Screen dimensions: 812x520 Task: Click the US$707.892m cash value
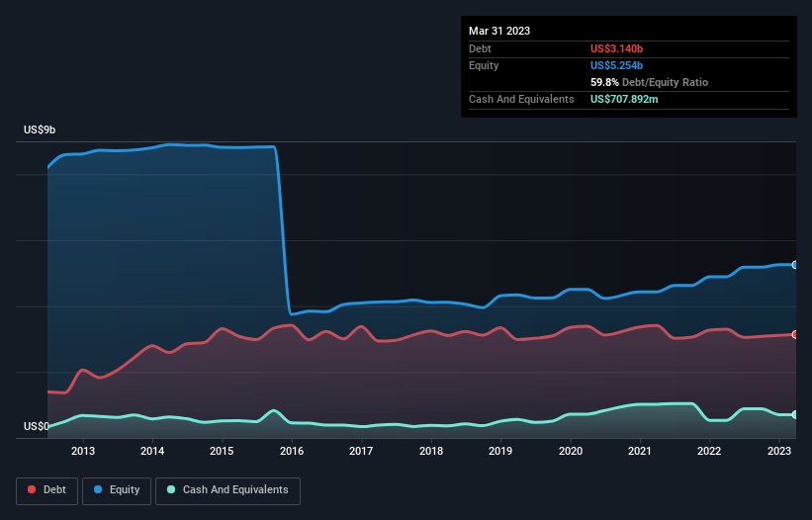point(624,99)
